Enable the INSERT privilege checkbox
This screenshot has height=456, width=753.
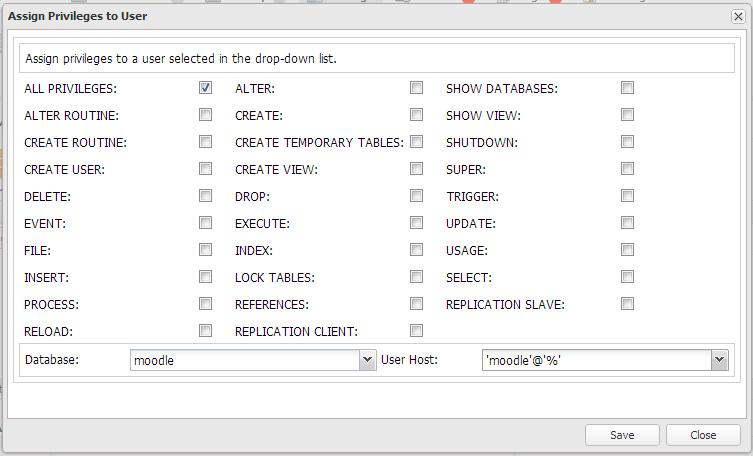pos(205,277)
